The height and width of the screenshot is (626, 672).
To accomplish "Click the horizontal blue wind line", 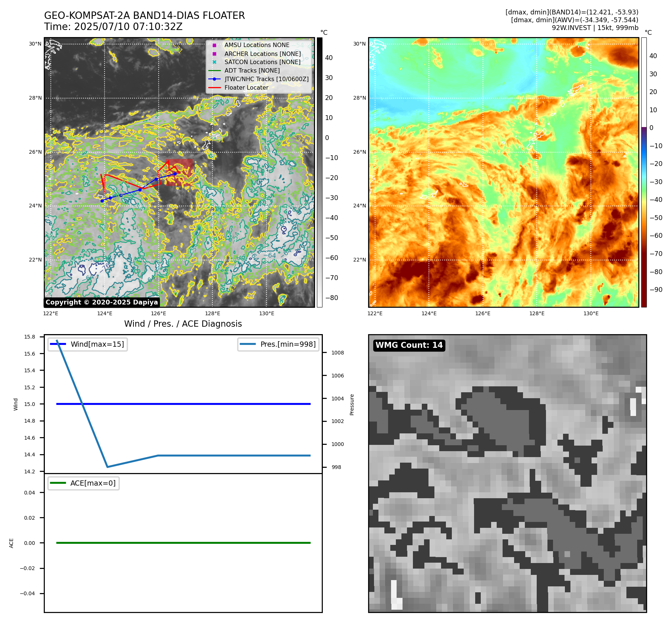I will (x=183, y=404).
